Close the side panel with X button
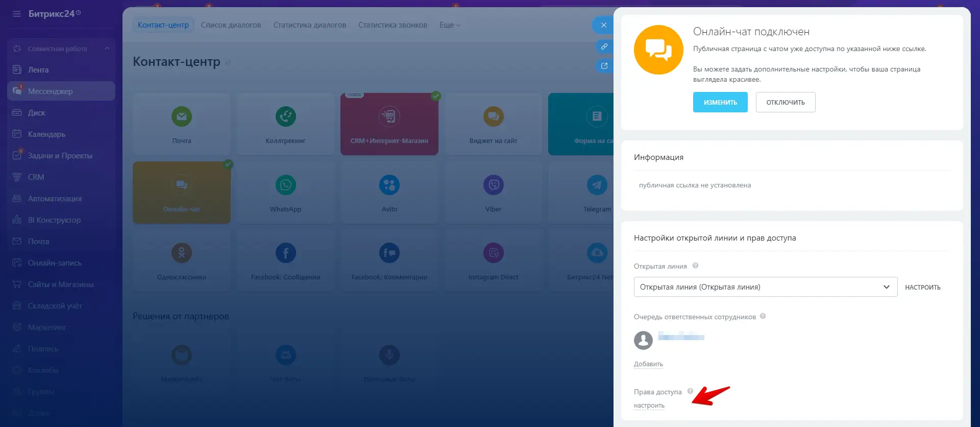 [x=603, y=25]
